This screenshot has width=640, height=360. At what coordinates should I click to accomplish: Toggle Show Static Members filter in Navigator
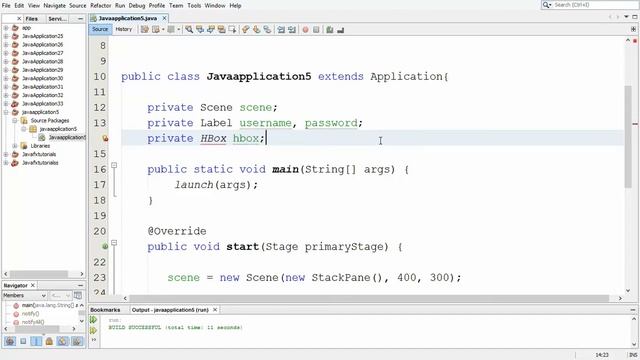(36, 341)
